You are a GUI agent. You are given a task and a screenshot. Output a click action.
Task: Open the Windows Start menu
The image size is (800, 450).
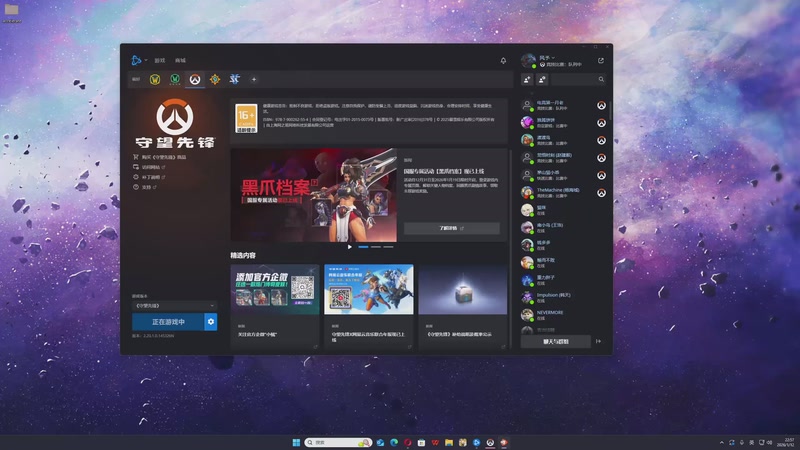[x=296, y=442]
